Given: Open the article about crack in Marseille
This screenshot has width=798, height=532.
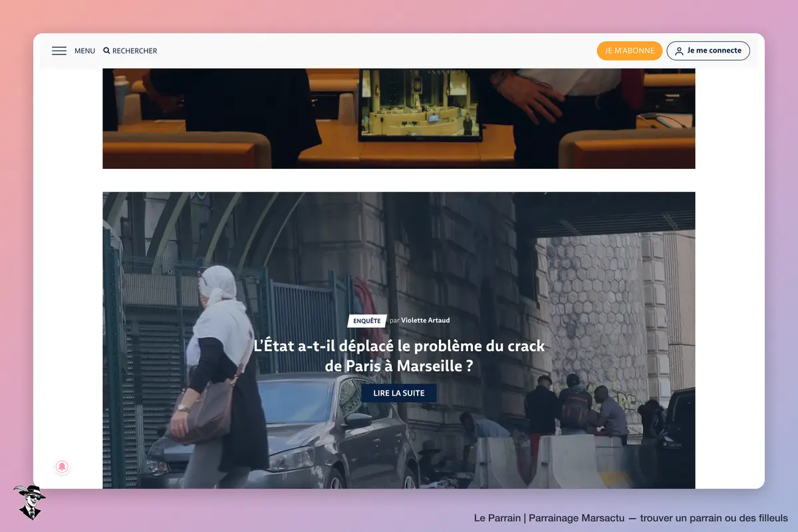Looking at the screenshot, I should pos(399,356).
